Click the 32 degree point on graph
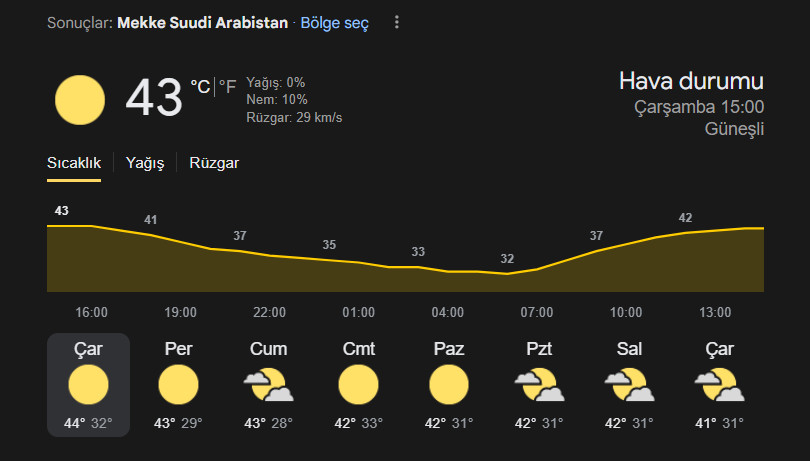 (507, 258)
